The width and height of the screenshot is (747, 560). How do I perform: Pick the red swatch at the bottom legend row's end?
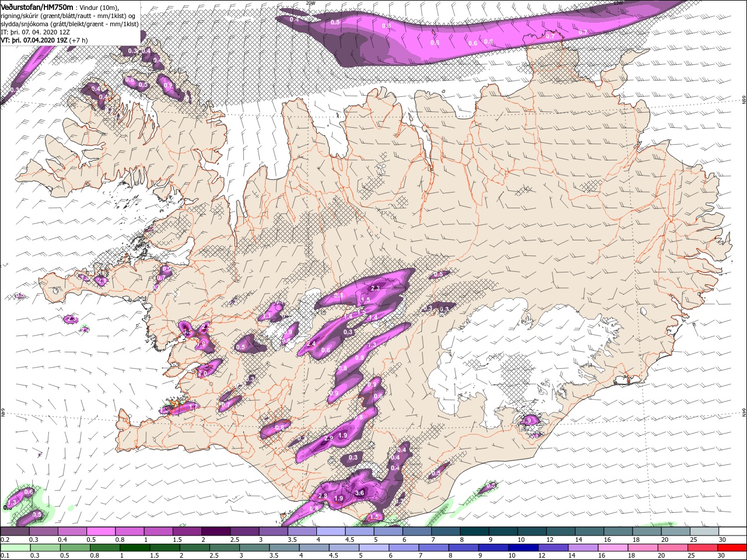[732, 548]
